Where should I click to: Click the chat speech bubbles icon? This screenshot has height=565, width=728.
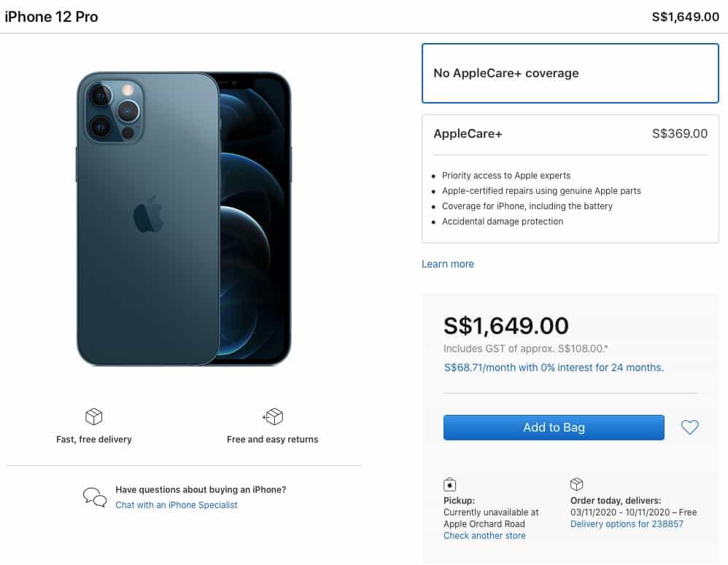coord(95,497)
